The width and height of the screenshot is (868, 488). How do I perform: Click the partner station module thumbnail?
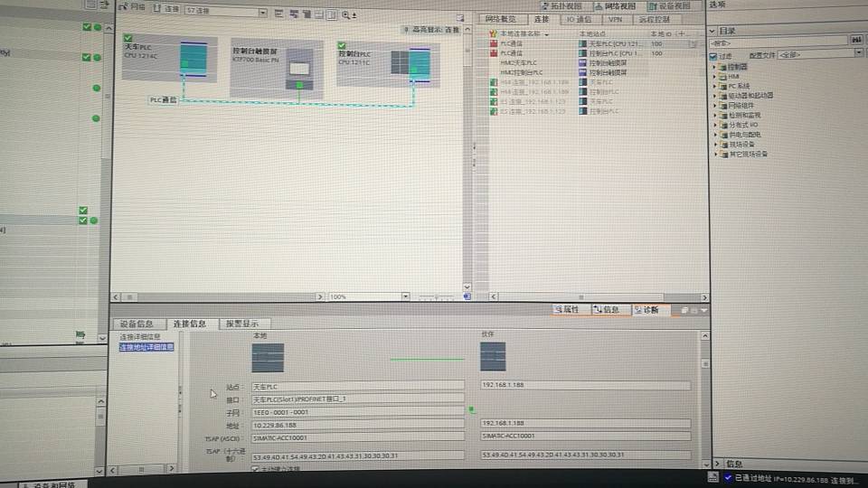pos(493,357)
